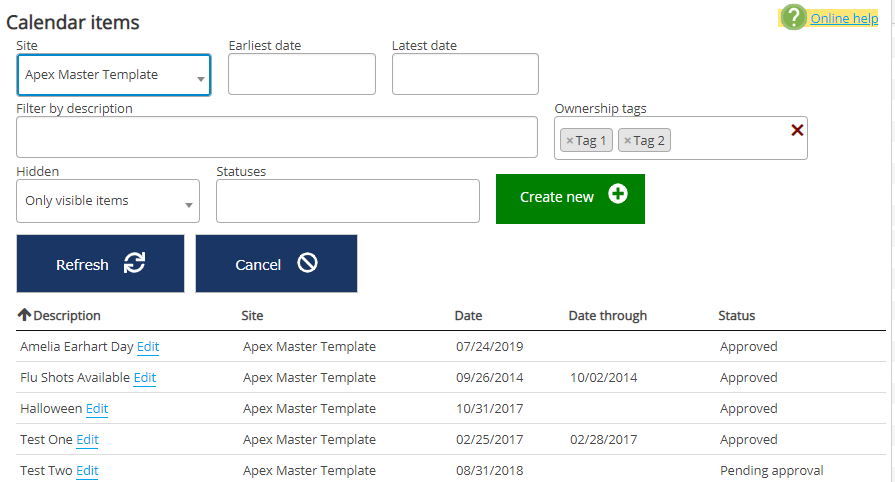Clear all ownership tags with red X
895x482 pixels.
797,130
